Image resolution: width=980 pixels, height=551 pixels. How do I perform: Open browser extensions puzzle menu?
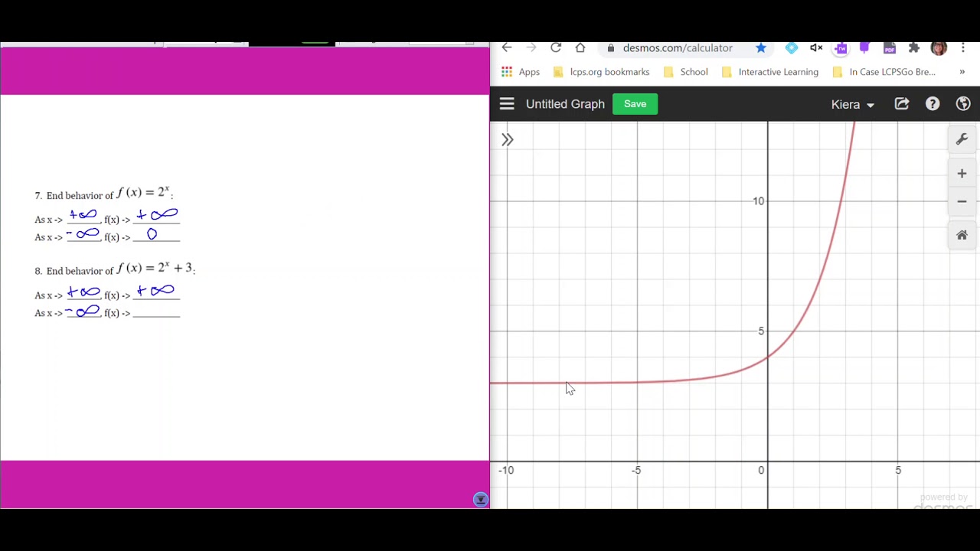[914, 48]
